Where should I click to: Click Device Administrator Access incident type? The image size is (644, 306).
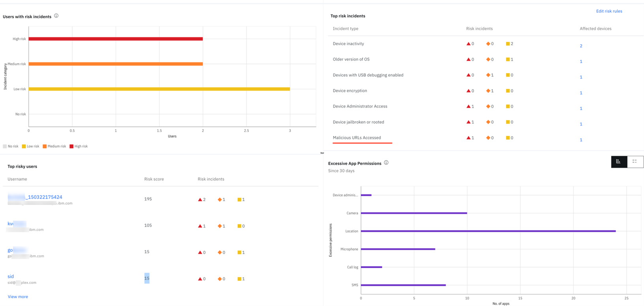360,106
